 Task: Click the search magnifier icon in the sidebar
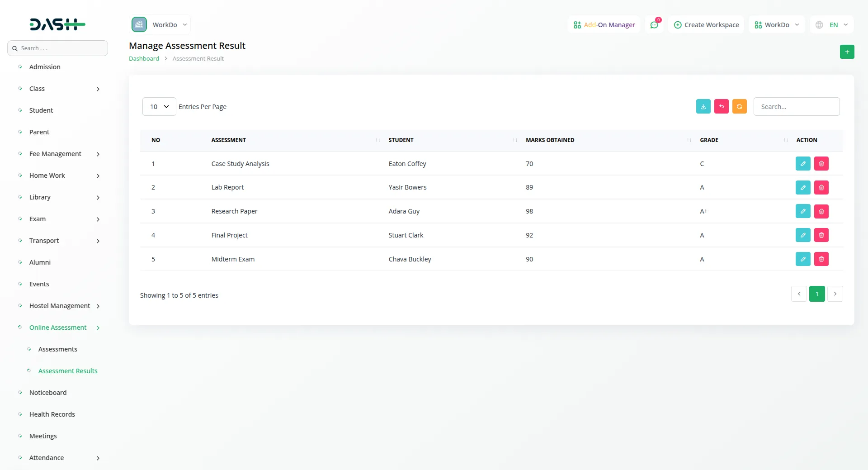coord(15,47)
